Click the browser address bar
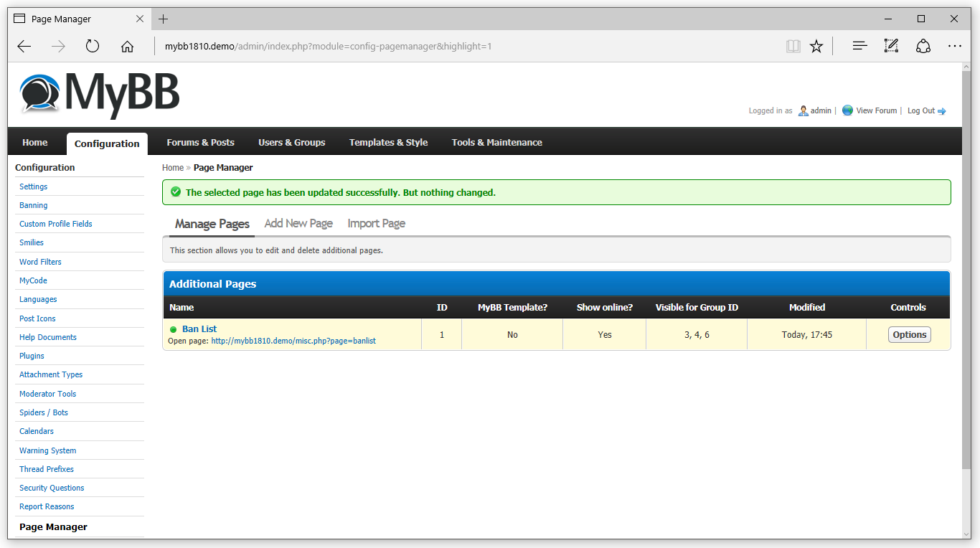The height and width of the screenshot is (548, 980). click(x=466, y=47)
